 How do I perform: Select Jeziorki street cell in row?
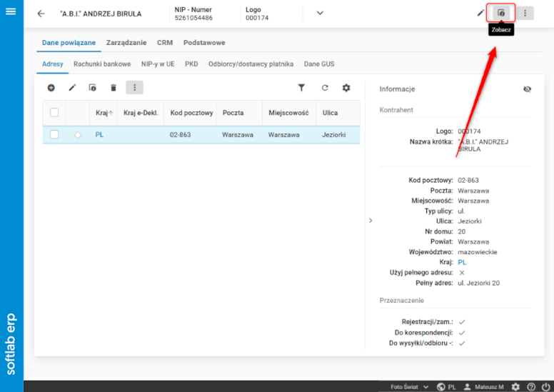334,135
